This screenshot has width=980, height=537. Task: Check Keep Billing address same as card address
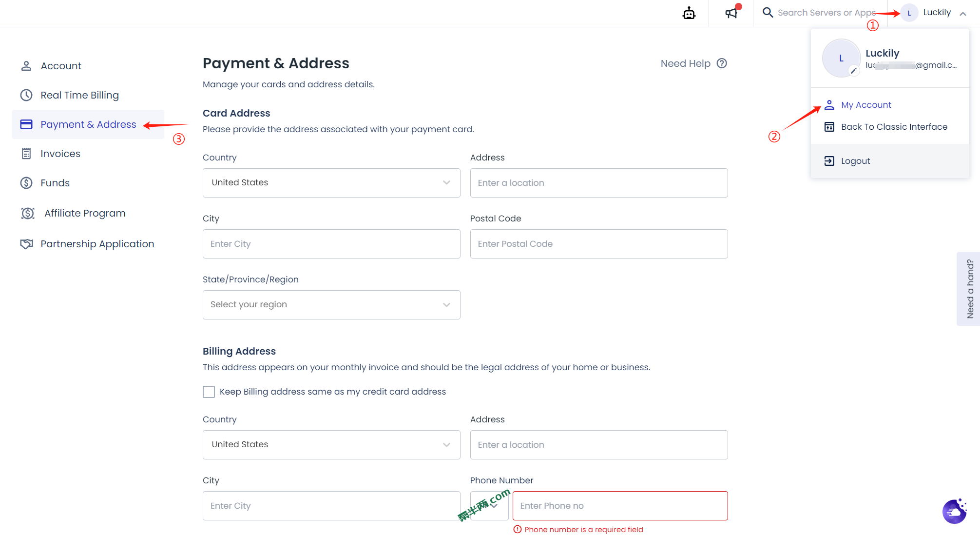pos(209,392)
